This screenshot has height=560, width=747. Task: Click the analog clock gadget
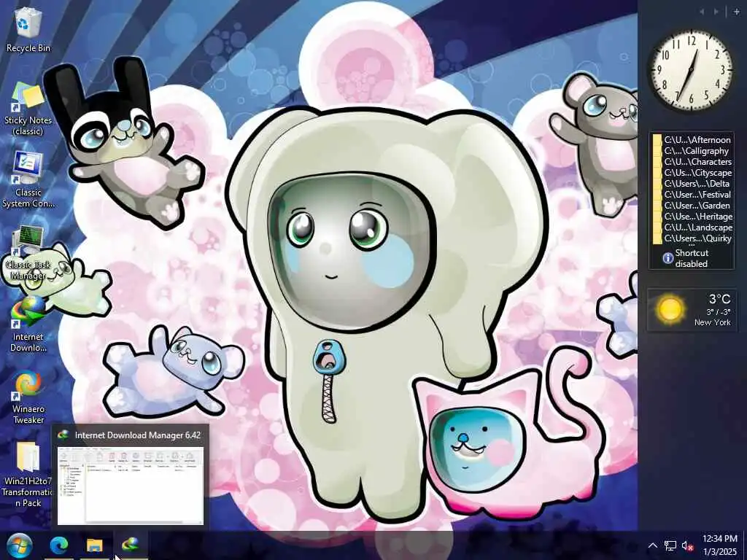coord(692,70)
